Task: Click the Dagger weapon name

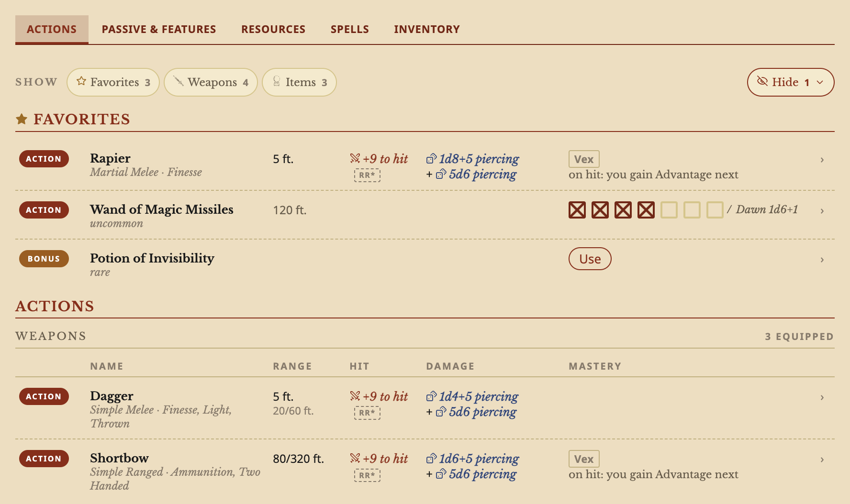Action: click(112, 396)
